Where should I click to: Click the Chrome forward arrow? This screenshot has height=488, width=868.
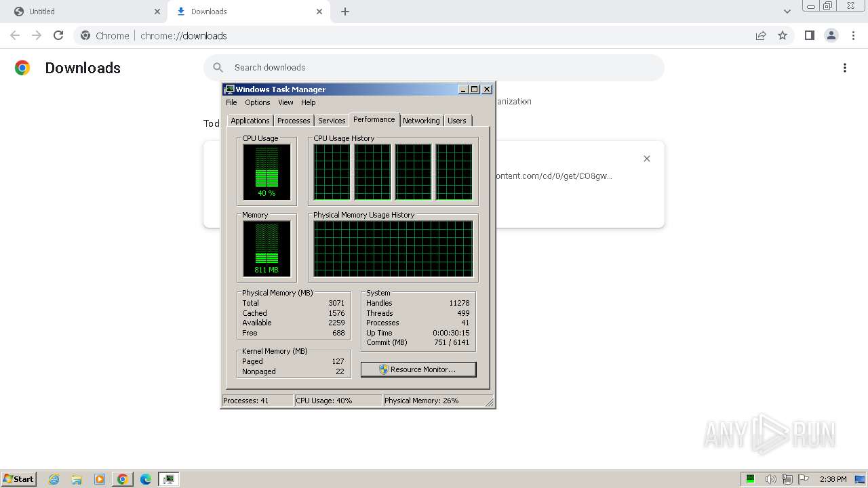tap(37, 35)
